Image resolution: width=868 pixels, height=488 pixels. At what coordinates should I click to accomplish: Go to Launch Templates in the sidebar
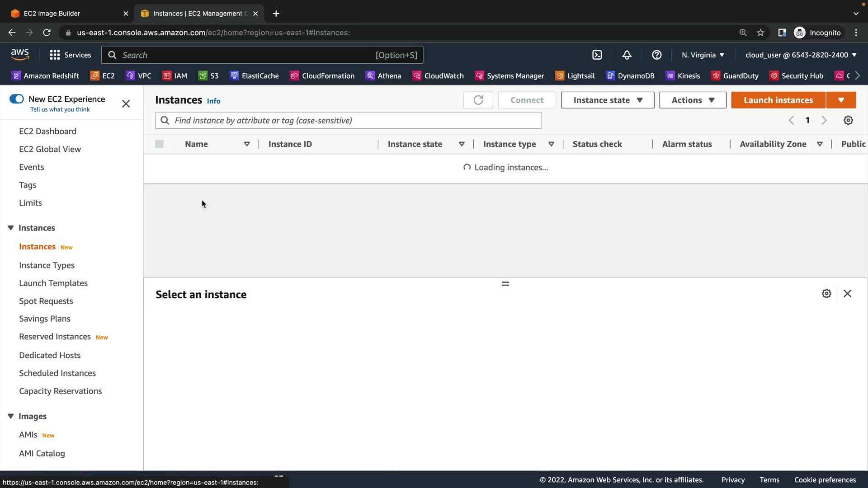click(x=53, y=283)
